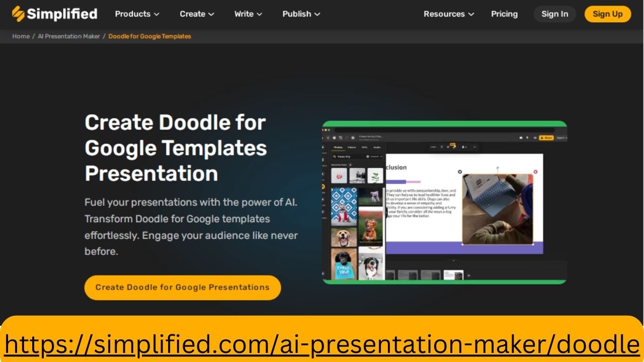The image size is (644, 362).
Task: Click Create Doodle for Google Presentations button
Action: [x=183, y=288]
